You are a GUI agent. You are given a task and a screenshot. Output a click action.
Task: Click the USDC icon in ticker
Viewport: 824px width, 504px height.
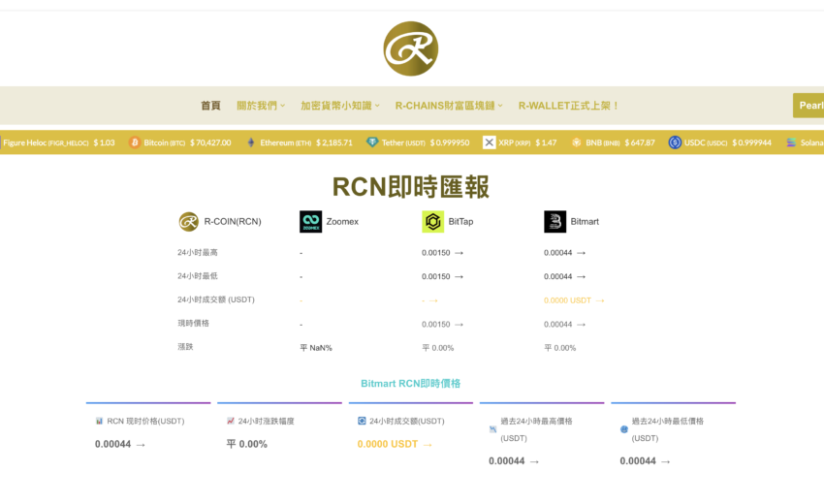[x=675, y=142]
